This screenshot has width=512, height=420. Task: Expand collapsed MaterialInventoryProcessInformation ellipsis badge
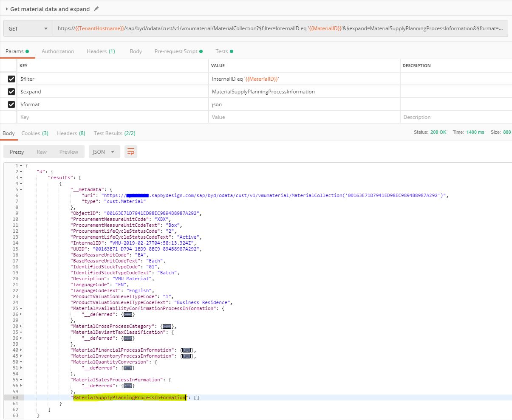tap(186, 356)
